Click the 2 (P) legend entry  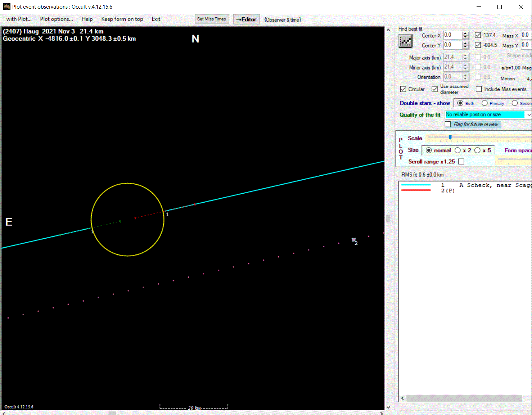(448, 191)
